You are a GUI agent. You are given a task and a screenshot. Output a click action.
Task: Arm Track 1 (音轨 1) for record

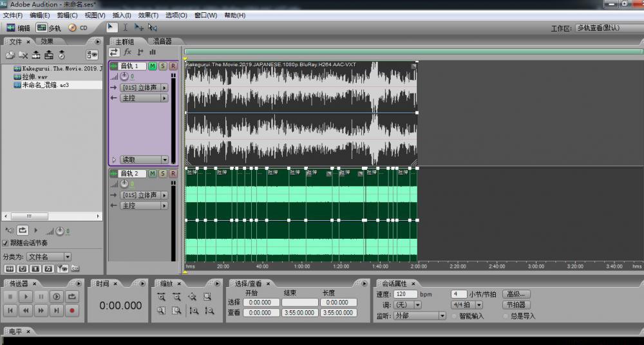click(173, 66)
